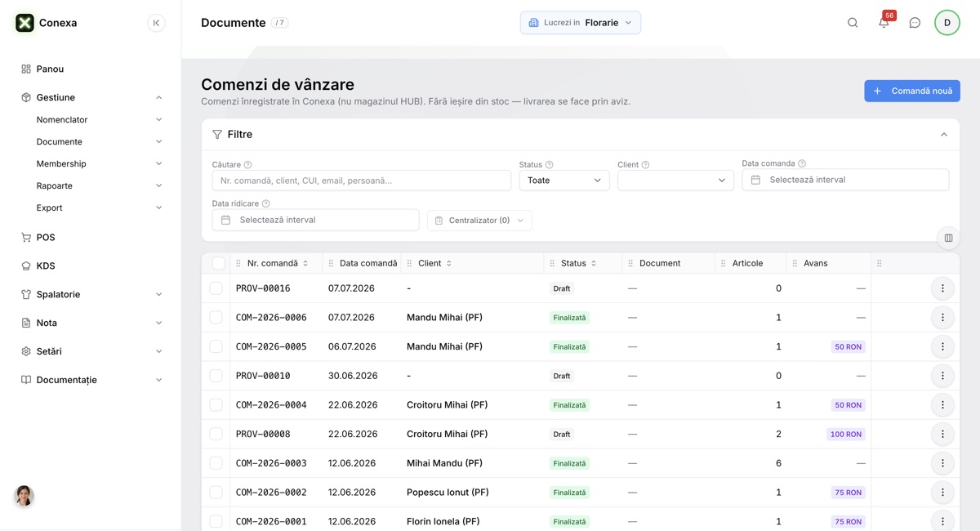Screen dimensions: 980x531
Task: Open notifications bell with 56 badge
Action: 884,23
